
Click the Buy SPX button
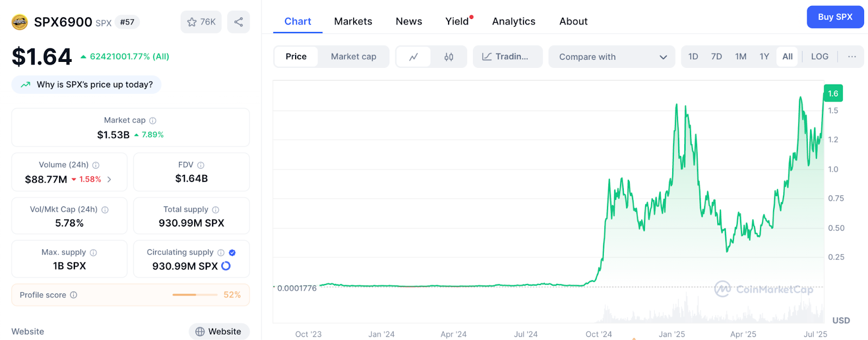click(835, 17)
